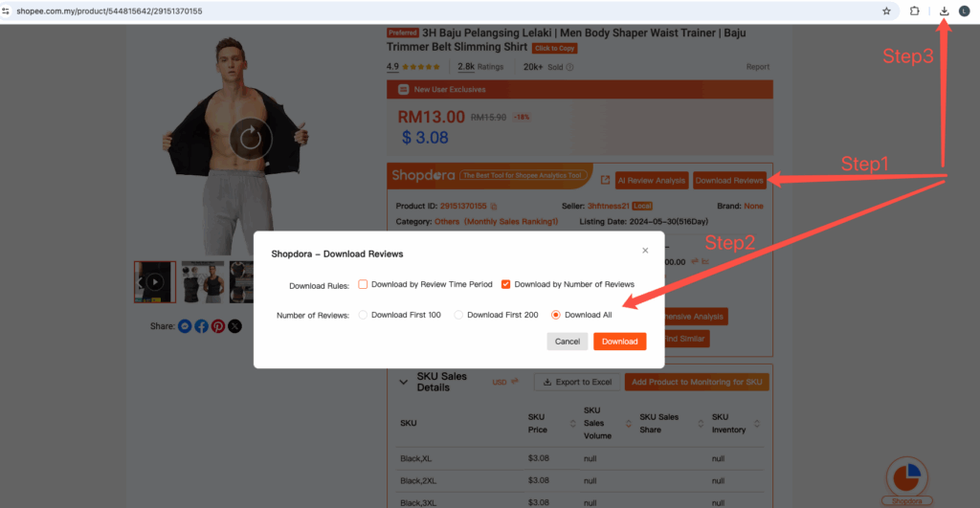Open the floating Shopdora pie chart widget
Screen dimensions: 980x508
[906, 476]
